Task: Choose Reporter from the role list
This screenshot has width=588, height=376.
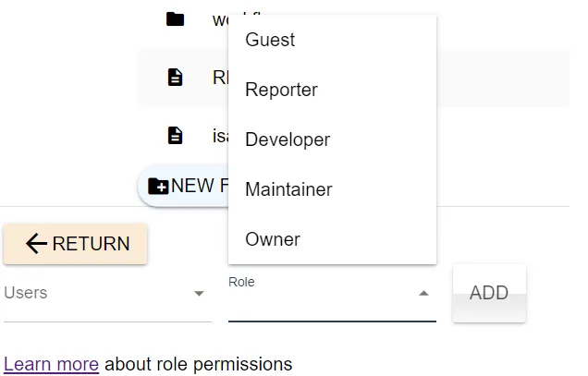Action: [x=281, y=90]
